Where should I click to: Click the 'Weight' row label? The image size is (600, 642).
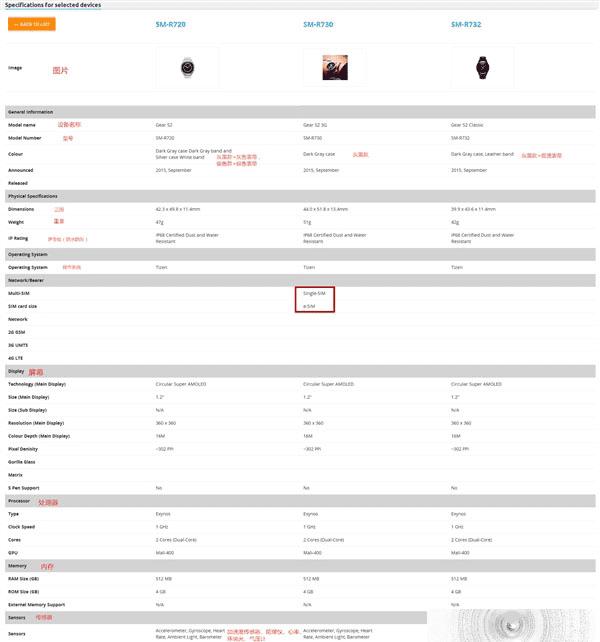pyautogui.click(x=16, y=222)
